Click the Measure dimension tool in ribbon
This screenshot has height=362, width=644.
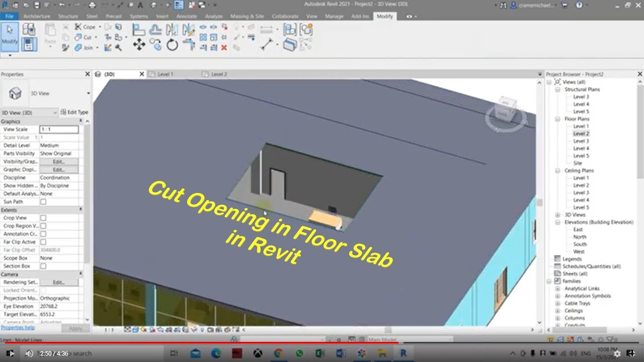[x=267, y=45]
